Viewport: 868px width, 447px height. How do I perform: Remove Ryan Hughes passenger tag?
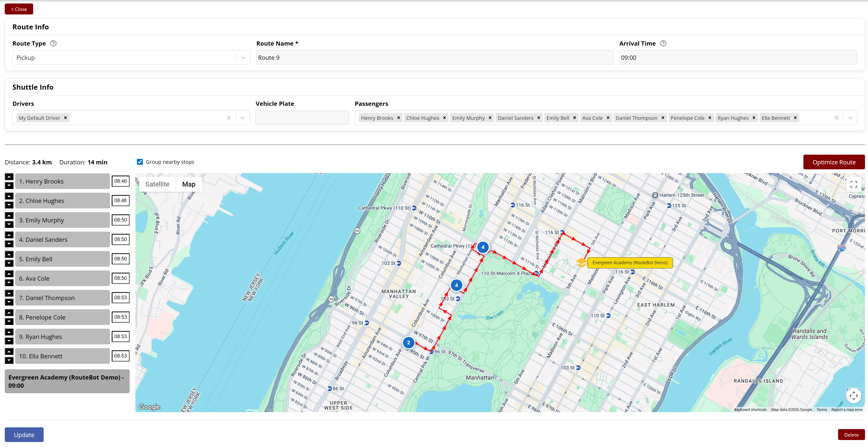pos(754,118)
